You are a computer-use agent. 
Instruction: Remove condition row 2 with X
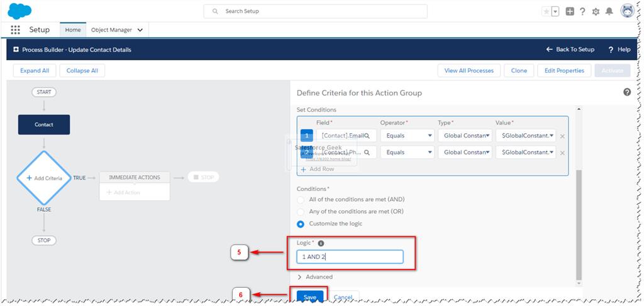click(562, 153)
